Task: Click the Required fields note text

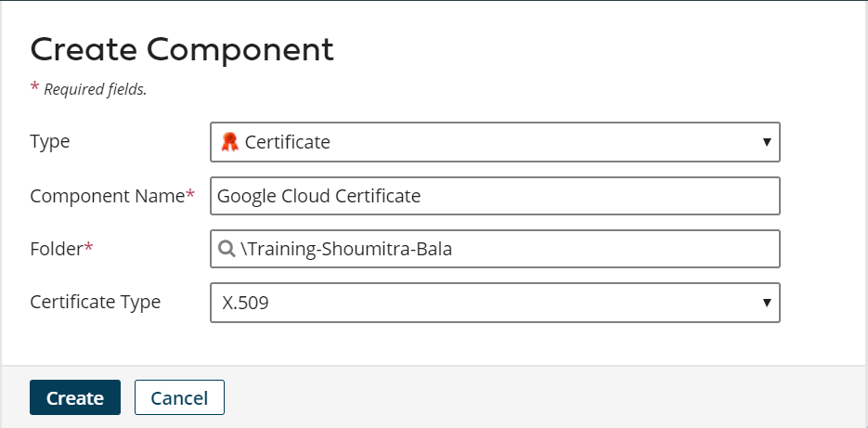Action: pos(96,90)
